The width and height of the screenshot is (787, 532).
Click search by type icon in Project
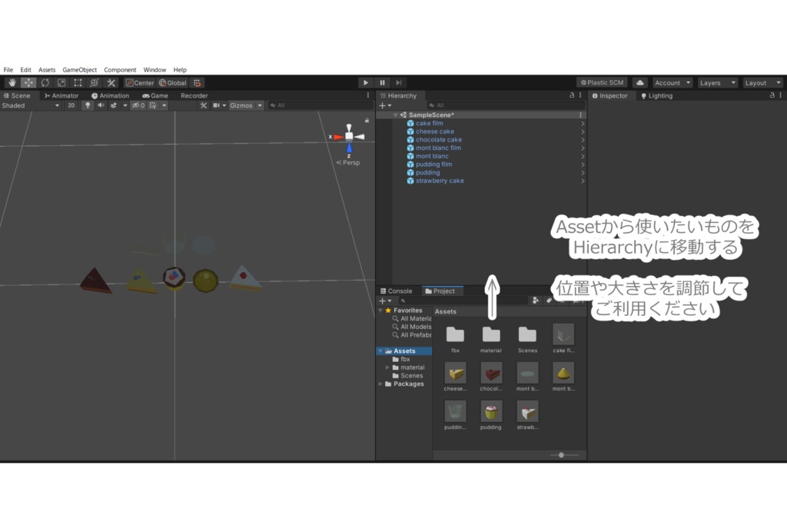[536, 300]
